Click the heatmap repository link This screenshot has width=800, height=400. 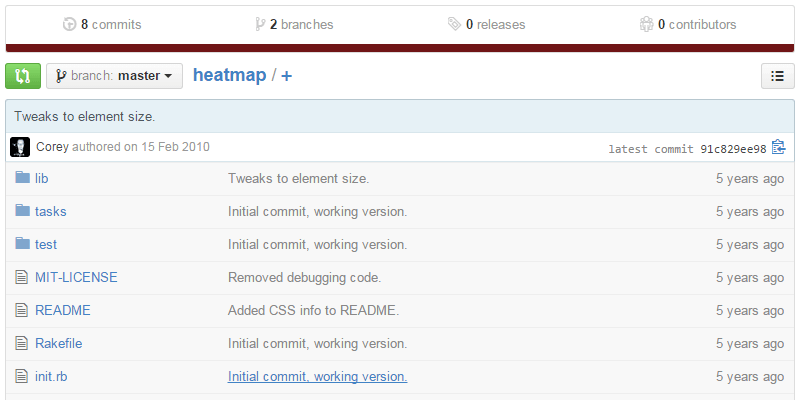coord(228,75)
